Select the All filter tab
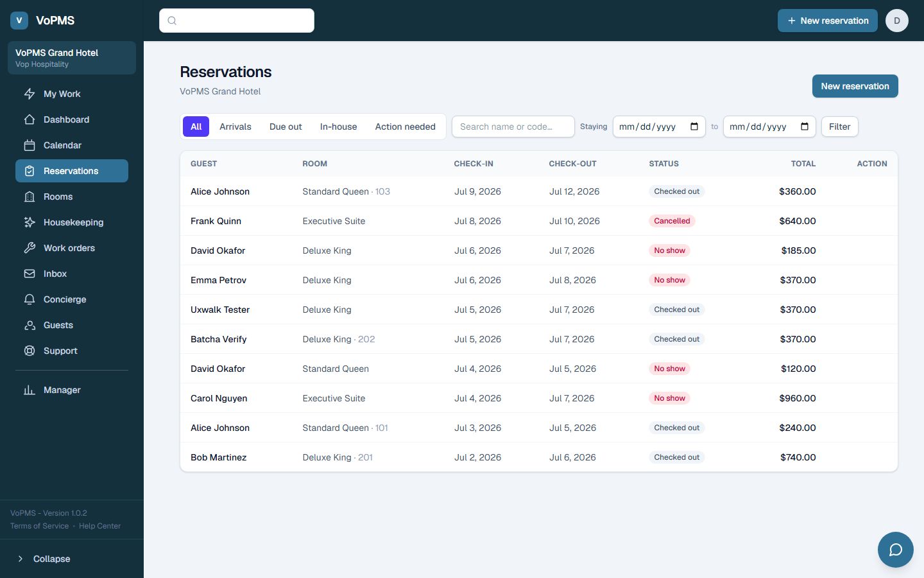Screen dimensions: 924x578 (x=196, y=127)
